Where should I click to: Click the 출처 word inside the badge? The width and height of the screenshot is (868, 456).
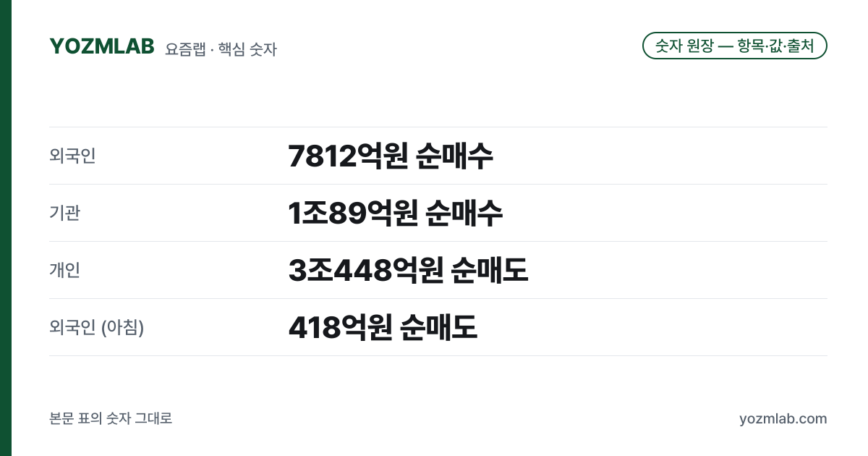[800, 46]
